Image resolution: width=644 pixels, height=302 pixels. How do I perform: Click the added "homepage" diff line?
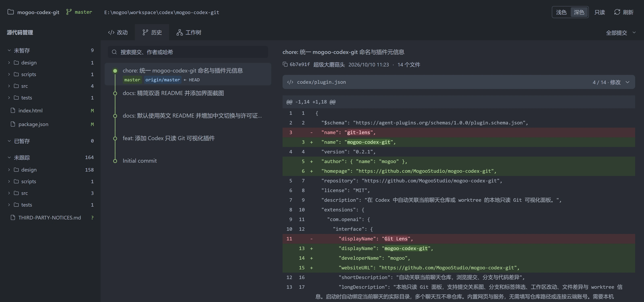pos(459,171)
